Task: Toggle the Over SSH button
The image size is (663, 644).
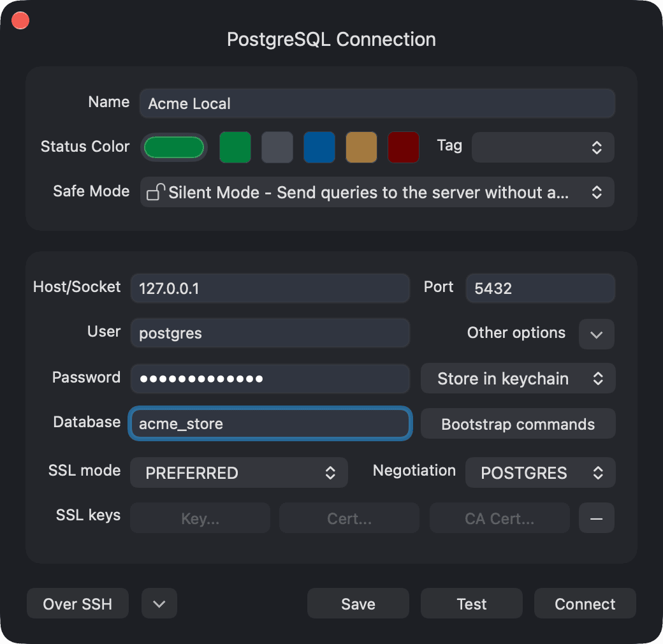Action: [78, 604]
